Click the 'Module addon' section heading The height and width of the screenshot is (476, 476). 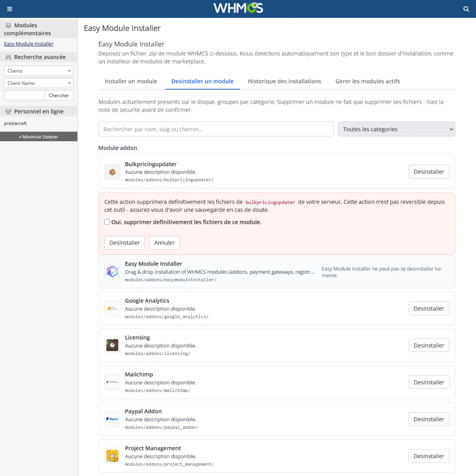pyautogui.click(x=118, y=148)
